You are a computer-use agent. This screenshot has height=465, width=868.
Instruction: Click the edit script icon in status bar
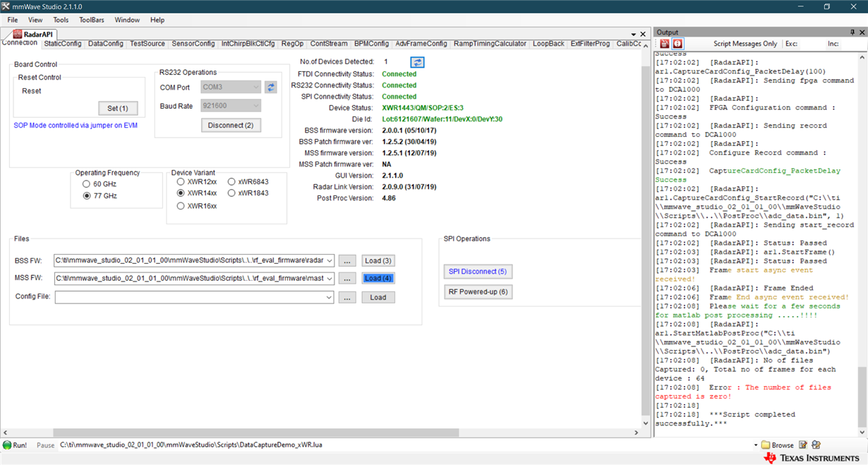click(803, 445)
